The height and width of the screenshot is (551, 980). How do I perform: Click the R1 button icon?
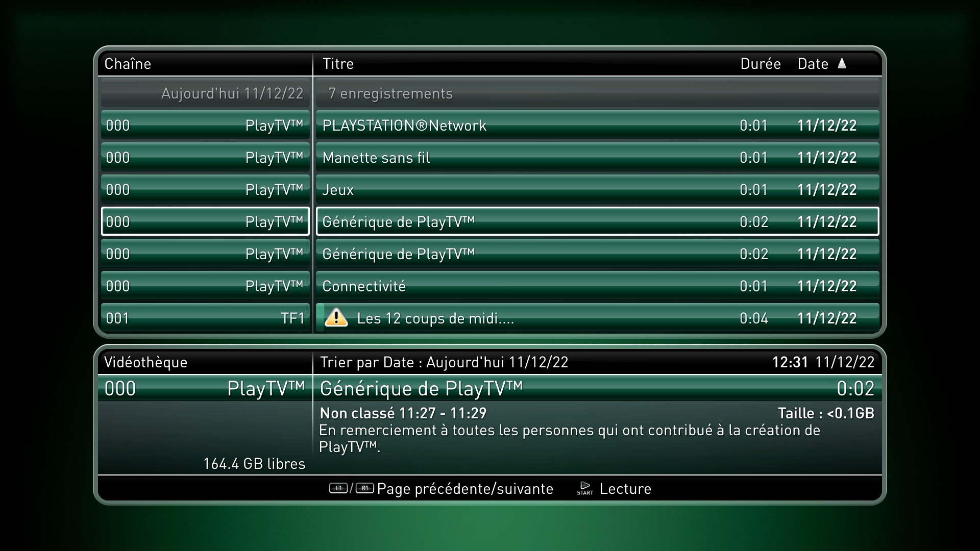364,488
